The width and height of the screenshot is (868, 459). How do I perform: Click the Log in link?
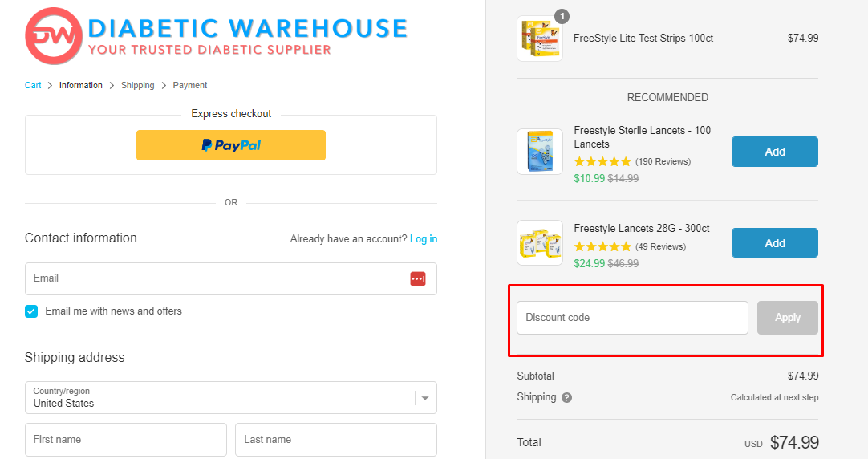point(424,238)
